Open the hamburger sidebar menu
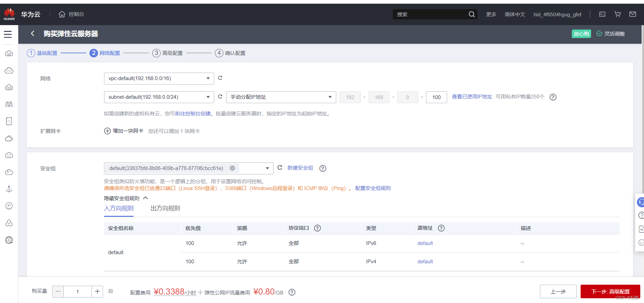Image resolution: width=644 pixels, height=303 pixels. pyautogui.click(x=8, y=34)
